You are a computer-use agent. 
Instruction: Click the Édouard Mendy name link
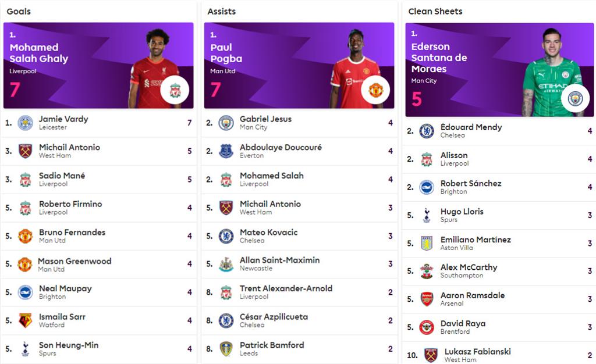471,127
